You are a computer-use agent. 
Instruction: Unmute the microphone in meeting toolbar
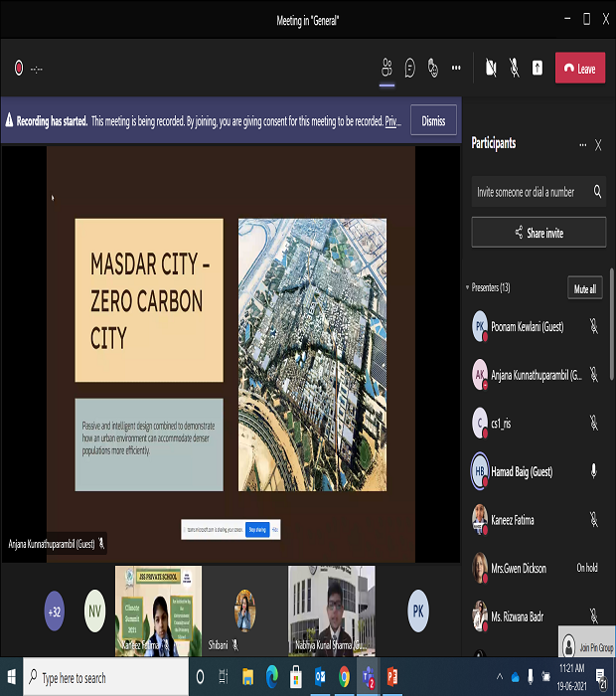pyautogui.click(x=514, y=68)
